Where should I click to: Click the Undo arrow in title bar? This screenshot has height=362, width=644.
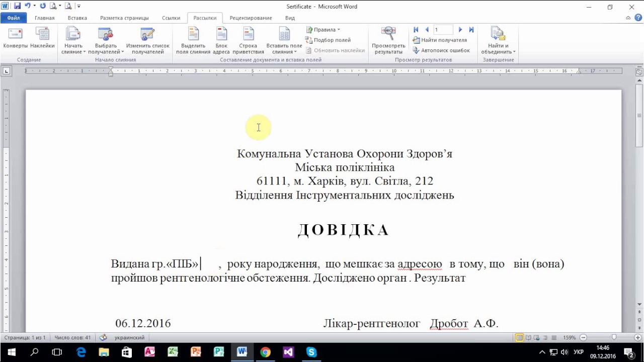tap(28, 6)
